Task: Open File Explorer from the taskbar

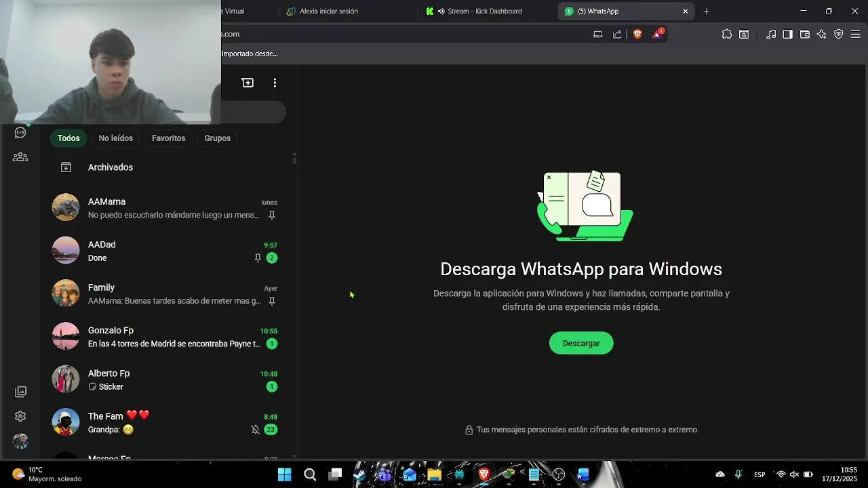Action: pyautogui.click(x=434, y=474)
